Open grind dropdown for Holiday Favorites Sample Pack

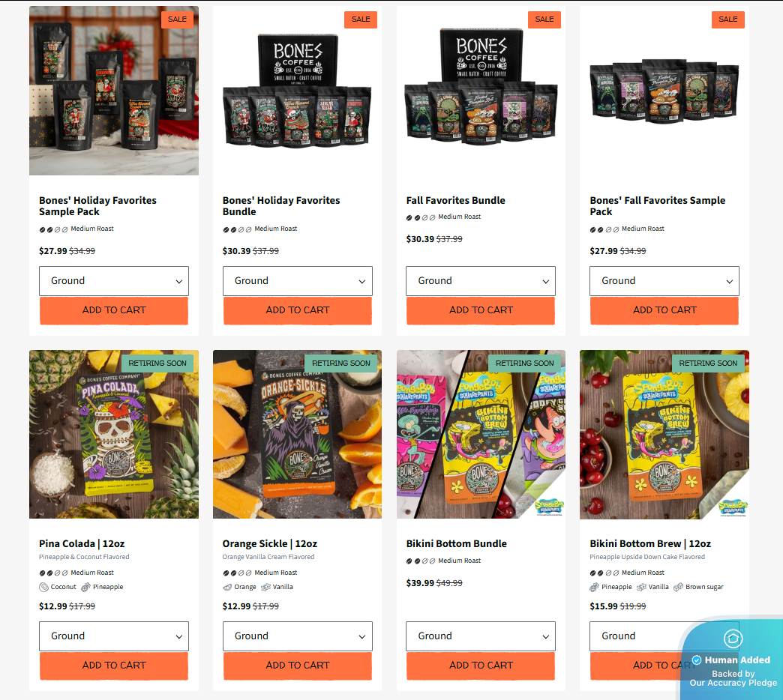point(114,281)
